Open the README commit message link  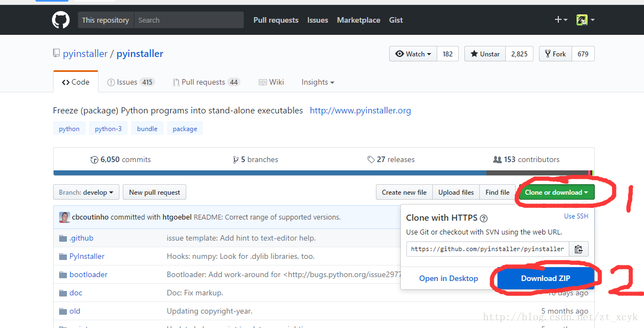click(x=267, y=217)
